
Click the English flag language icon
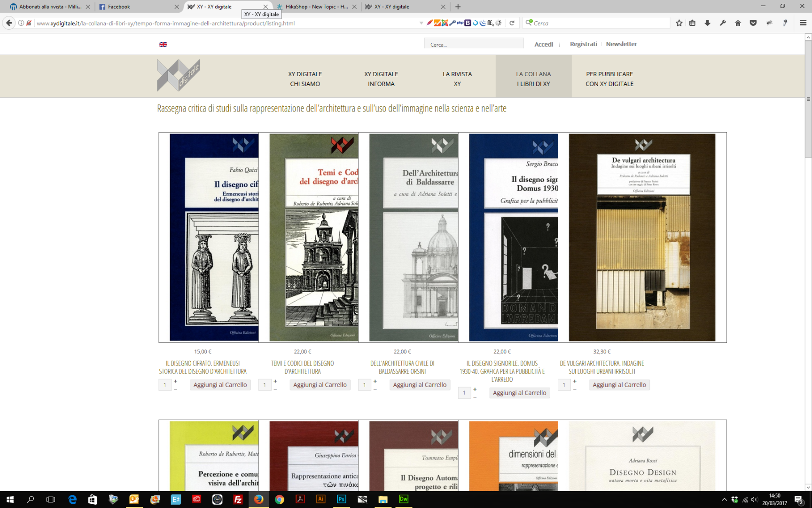click(x=163, y=44)
